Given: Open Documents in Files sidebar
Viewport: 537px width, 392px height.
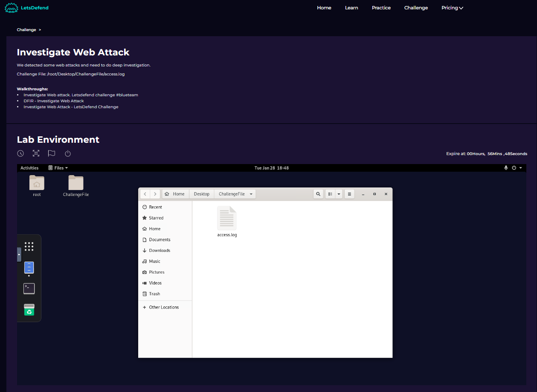Looking at the screenshot, I should pos(165,239).
